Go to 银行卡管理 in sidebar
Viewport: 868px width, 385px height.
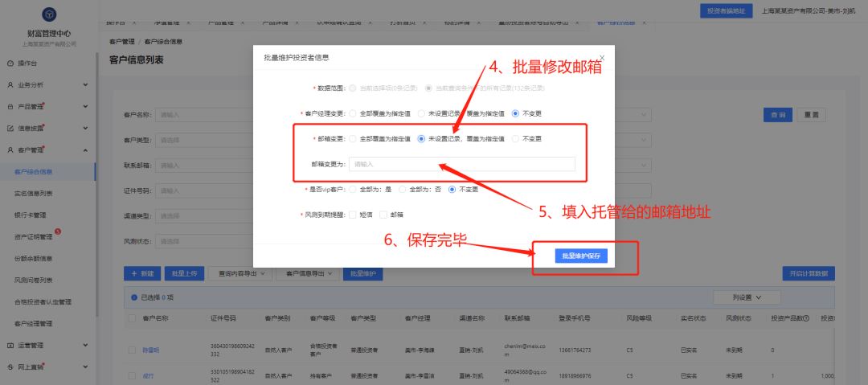[x=31, y=215]
